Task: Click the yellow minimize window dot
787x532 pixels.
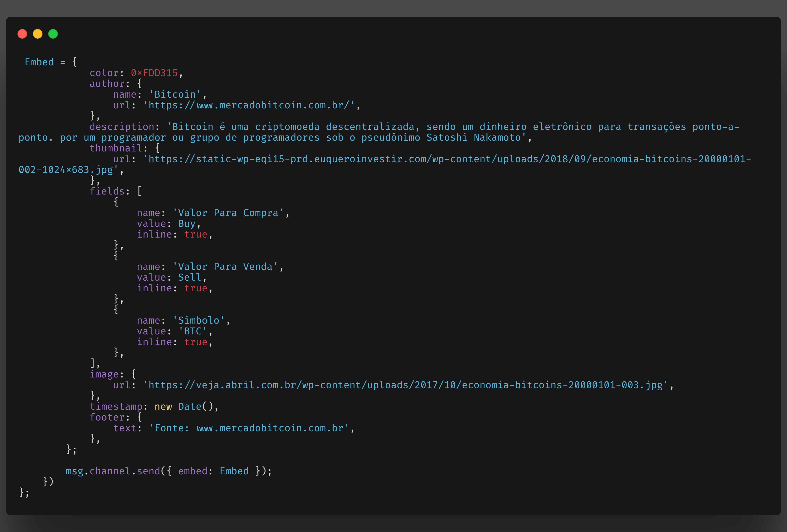Action: 38,34
